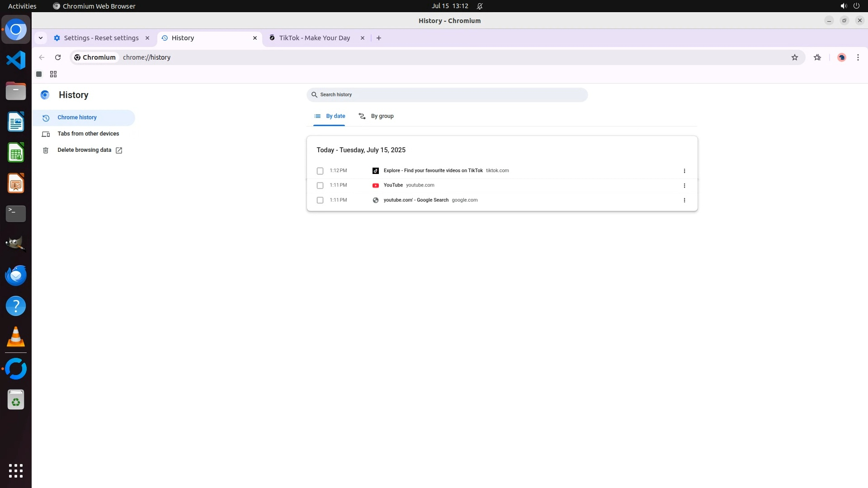Open the bookmarks list icon in the toolbar
Image resolution: width=868 pixels, height=488 pixels.
pyautogui.click(x=817, y=57)
